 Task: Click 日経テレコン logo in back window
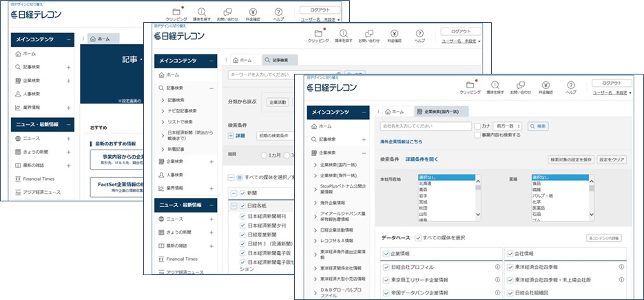coord(36,14)
